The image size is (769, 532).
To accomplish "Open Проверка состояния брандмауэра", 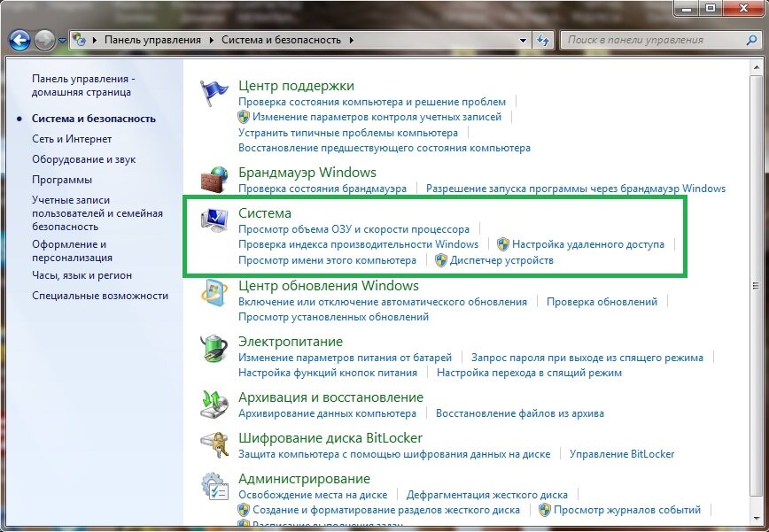I will [x=322, y=189].
